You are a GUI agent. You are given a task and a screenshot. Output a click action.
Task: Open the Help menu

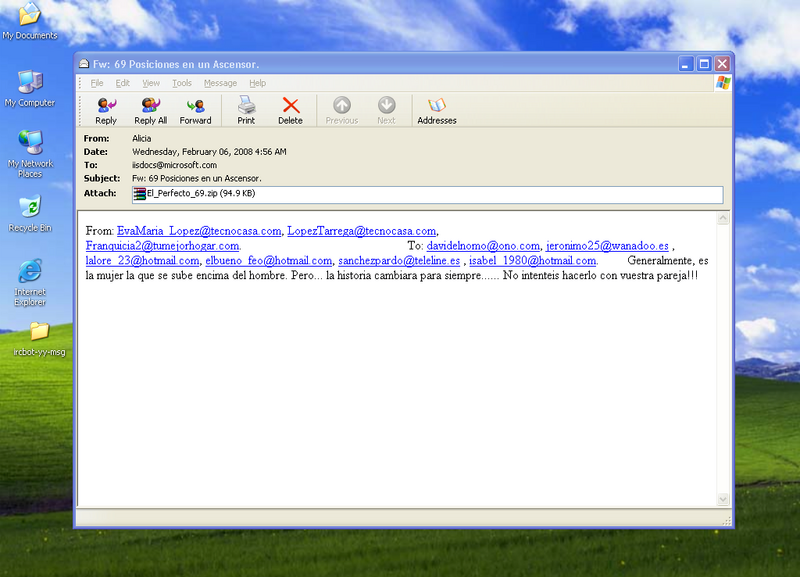click(258, 83)
